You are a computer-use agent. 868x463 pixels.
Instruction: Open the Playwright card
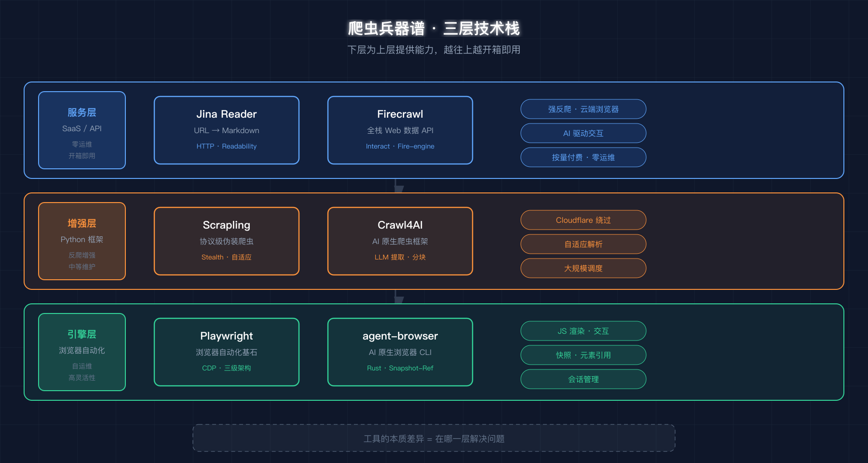click(x=227, y=352)
